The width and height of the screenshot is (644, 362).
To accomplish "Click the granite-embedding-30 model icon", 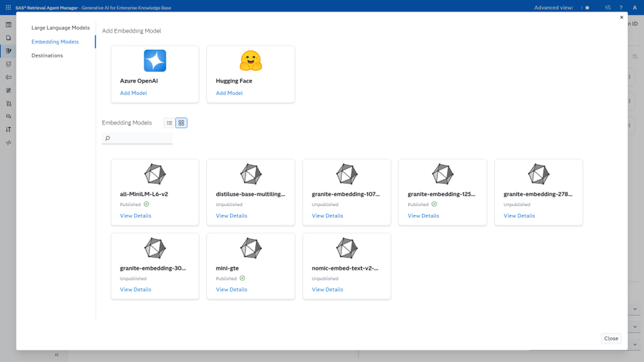I will (x=155, y=248).
